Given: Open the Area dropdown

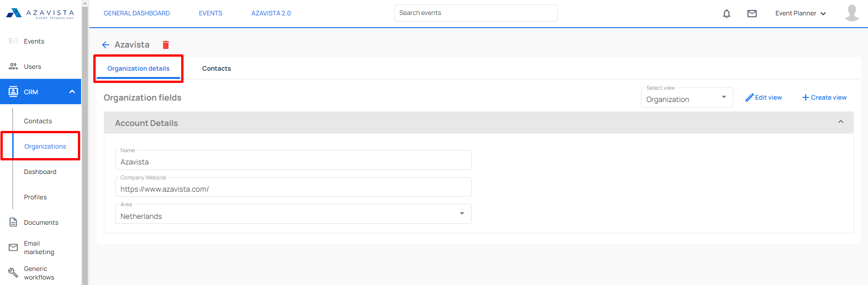Looking at the screenshot, I should (293, 214).
